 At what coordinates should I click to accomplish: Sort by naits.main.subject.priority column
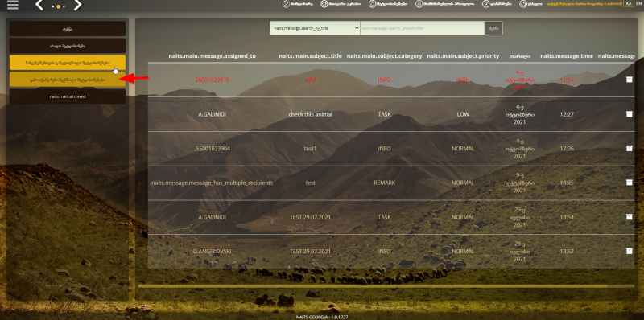(x=463, y=55)
